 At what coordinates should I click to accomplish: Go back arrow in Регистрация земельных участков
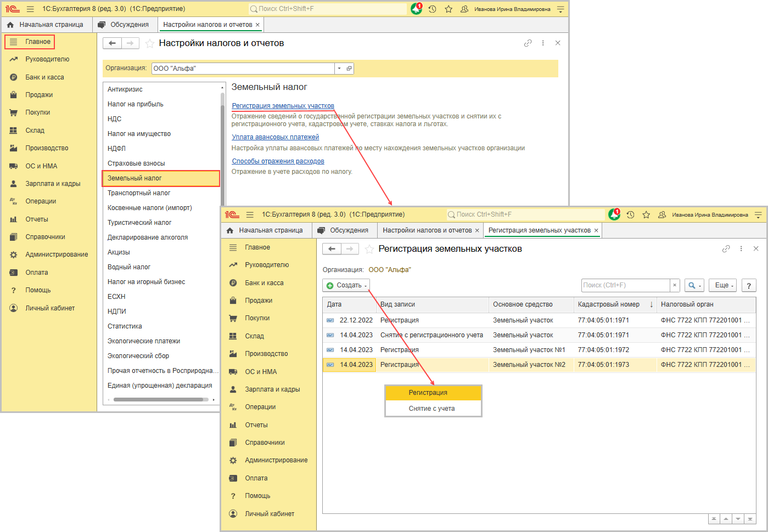[x=332, y=249]
